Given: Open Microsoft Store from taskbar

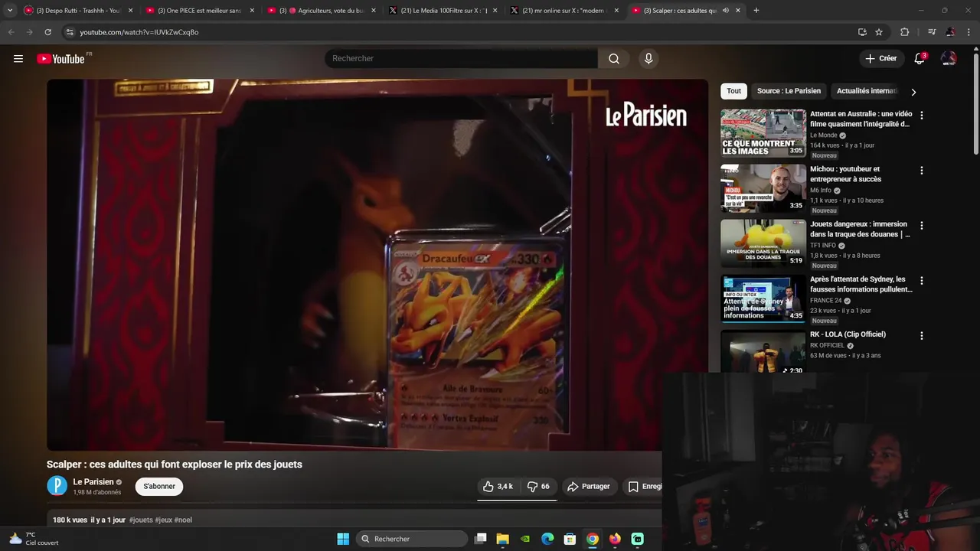Looking at the screenshot, I should pos(570,539).
